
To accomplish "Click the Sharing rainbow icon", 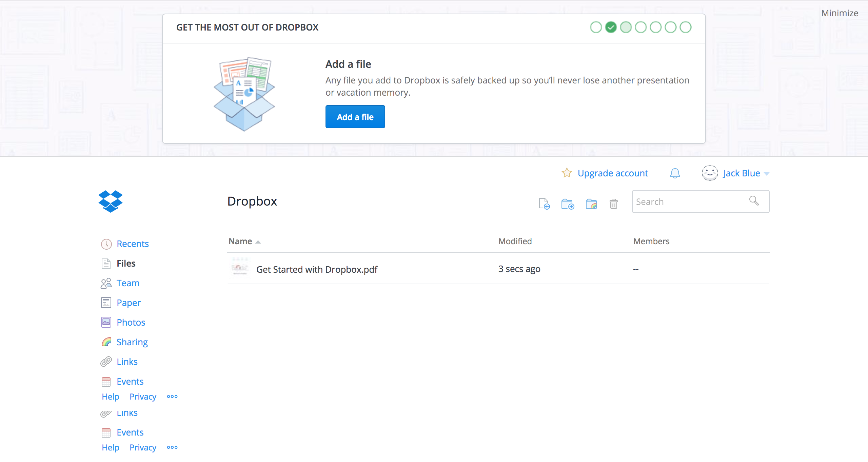I will point(106,342).
